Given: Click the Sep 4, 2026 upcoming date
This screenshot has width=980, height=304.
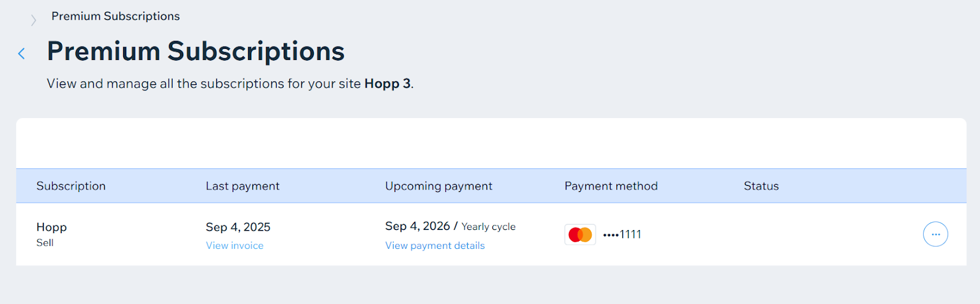Looking at the screenshot, I should point(418,226).
